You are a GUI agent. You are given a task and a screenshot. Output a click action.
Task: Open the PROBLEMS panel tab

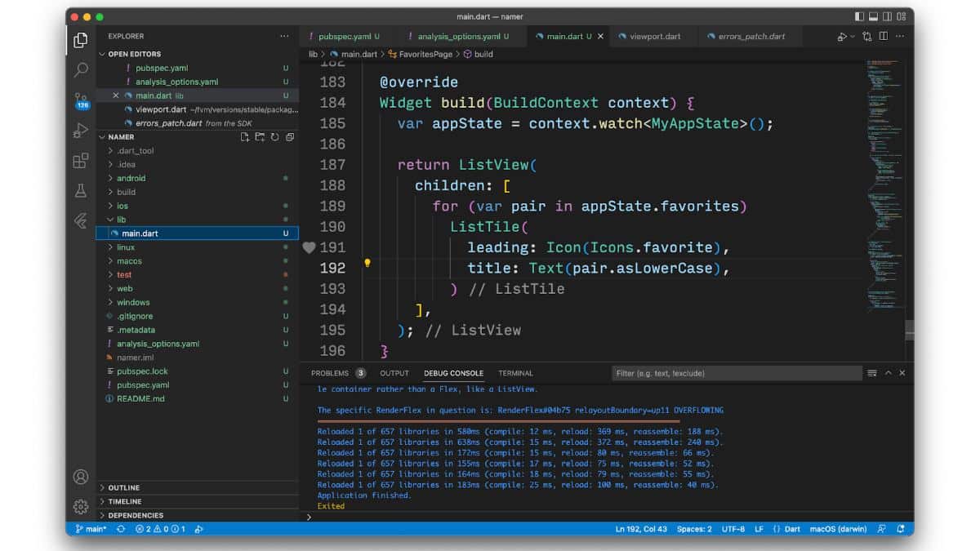click(338, 373)
